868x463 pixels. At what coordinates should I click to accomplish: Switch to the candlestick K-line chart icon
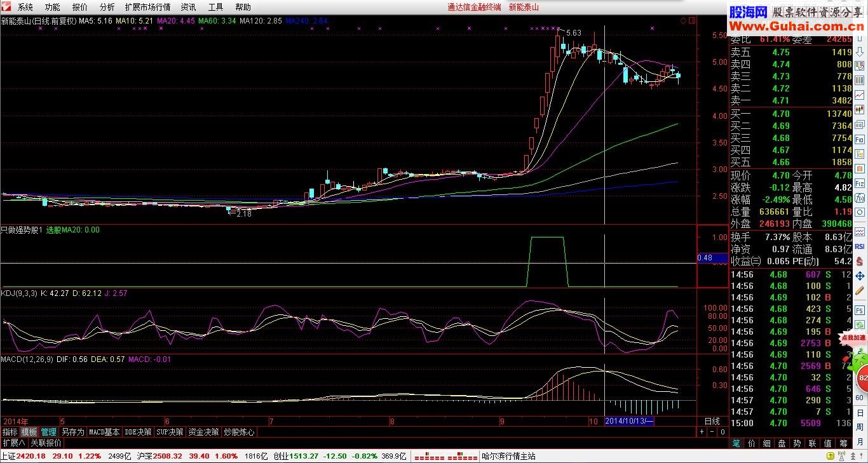pos(860,110)
